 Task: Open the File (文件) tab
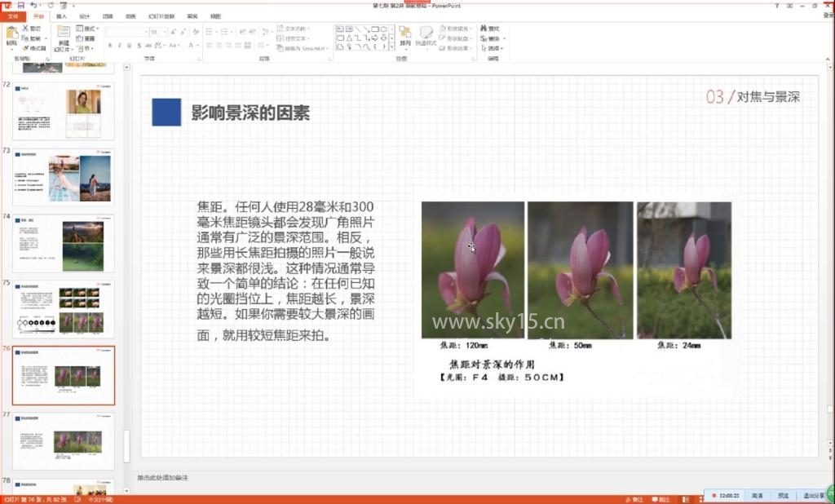13,16
